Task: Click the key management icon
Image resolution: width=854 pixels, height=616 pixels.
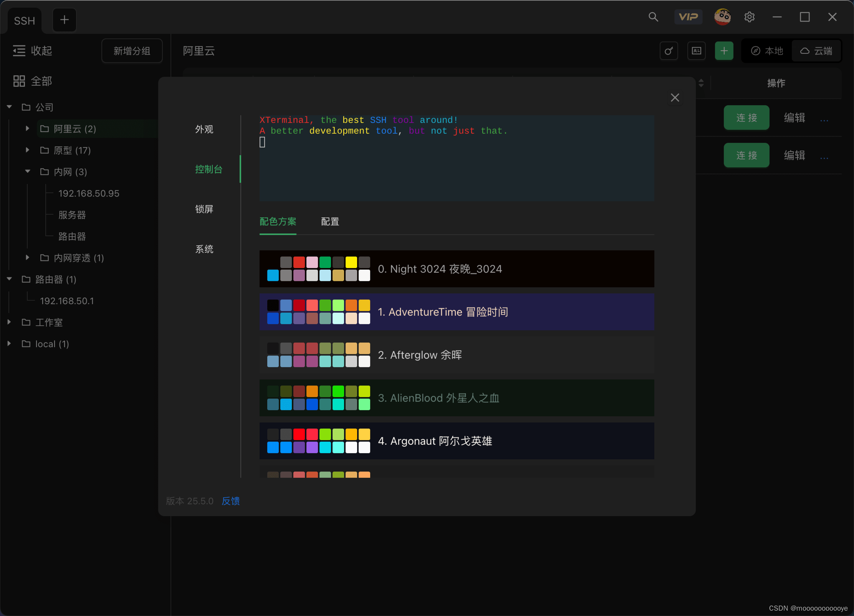Action: pyautogui.click(x=669, y=51)
